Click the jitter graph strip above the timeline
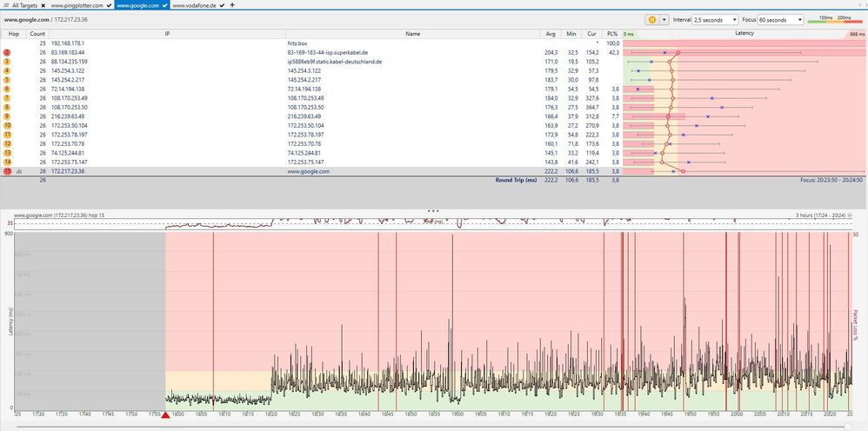 pyautogui.click(x=433, y=223)
